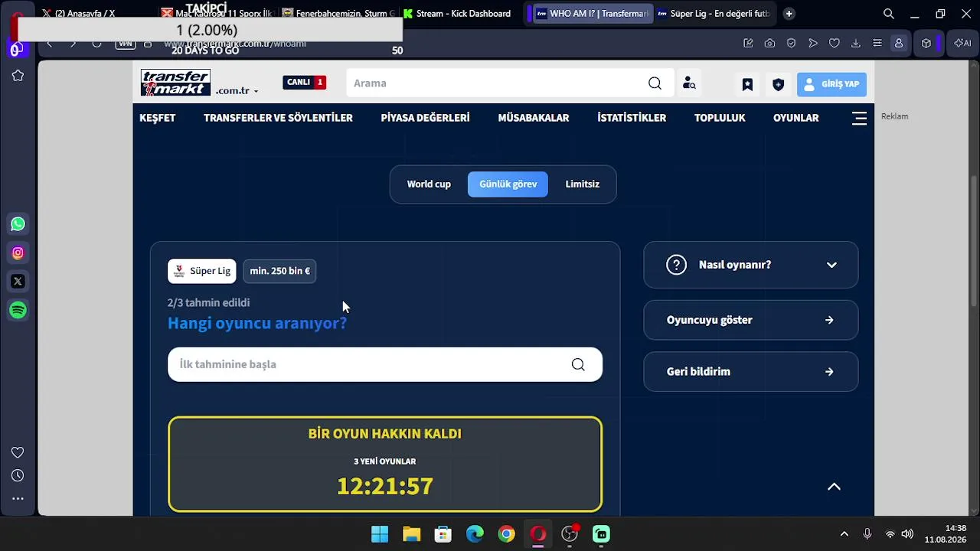
Task: Open Spotify in the Opera sidebar
Action: coord(18,310)
